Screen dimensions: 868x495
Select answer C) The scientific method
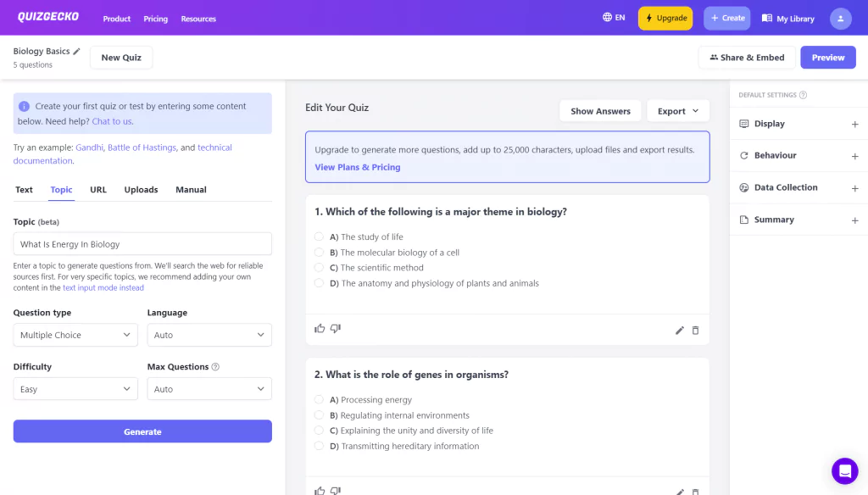tap(319, 268)
